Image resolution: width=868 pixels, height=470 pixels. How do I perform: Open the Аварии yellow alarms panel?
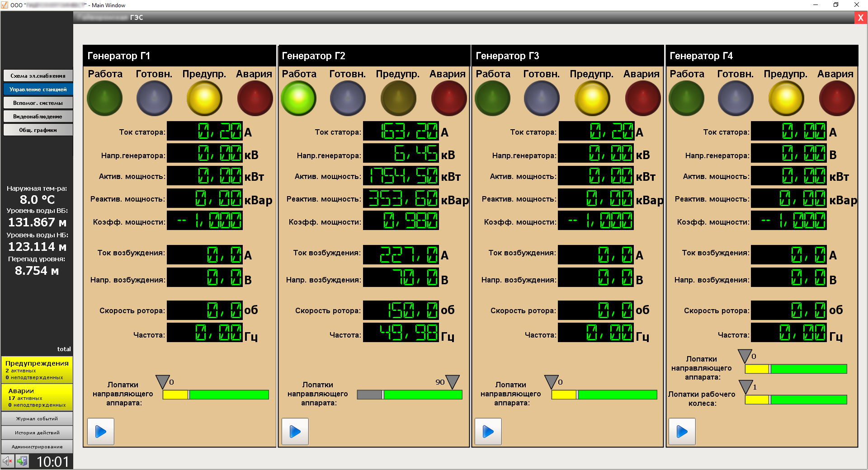click(x=37, y=397)
